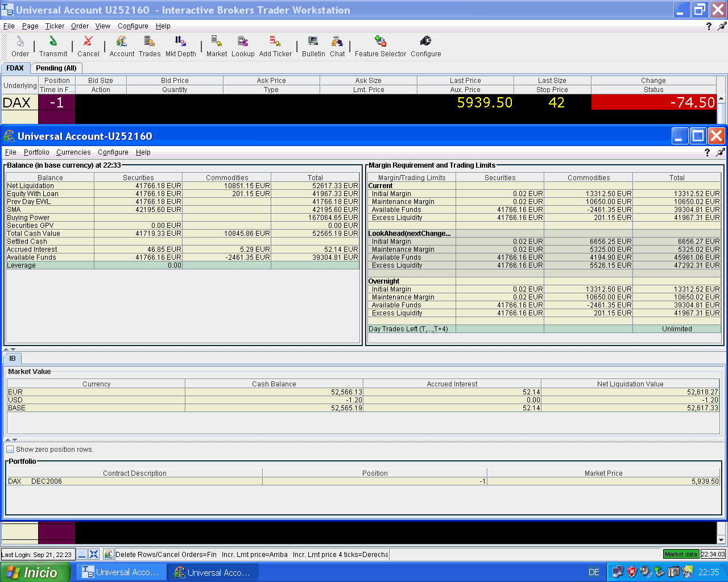The height and width of the screenshot is (582, 728).
Task: Click the help question mark in Trader Workstation
Action: (x=709, y=26)
